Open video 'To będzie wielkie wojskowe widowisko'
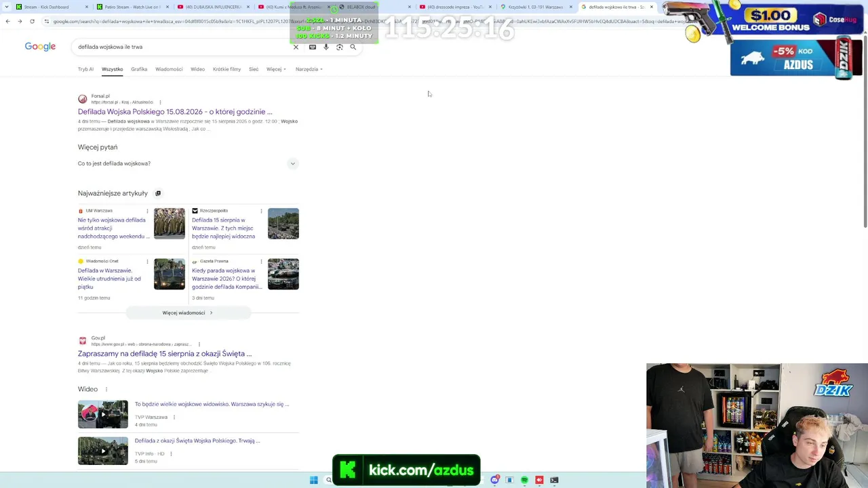Viewport: 868px width, 488px height. pyautogui.click(x=212, y=404)
